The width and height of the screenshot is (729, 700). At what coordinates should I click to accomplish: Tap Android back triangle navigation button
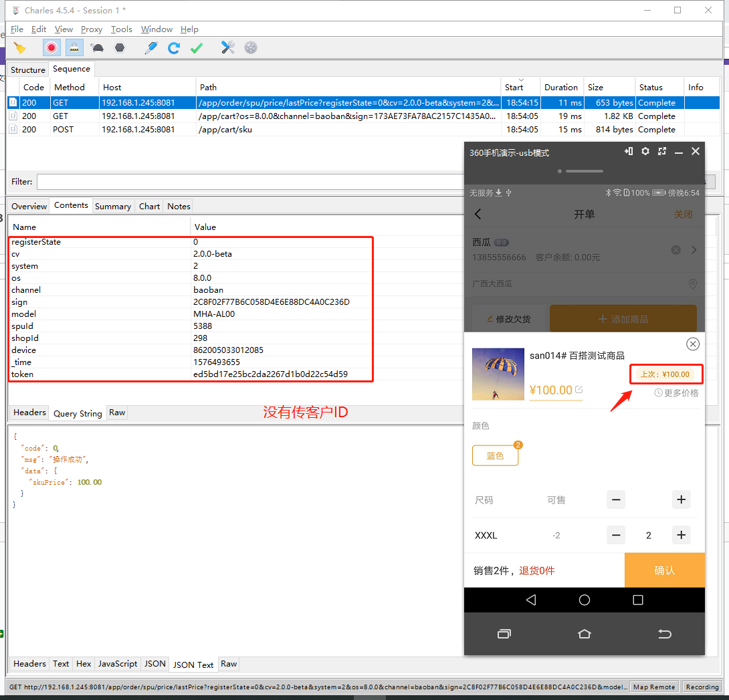pos(531,600)
